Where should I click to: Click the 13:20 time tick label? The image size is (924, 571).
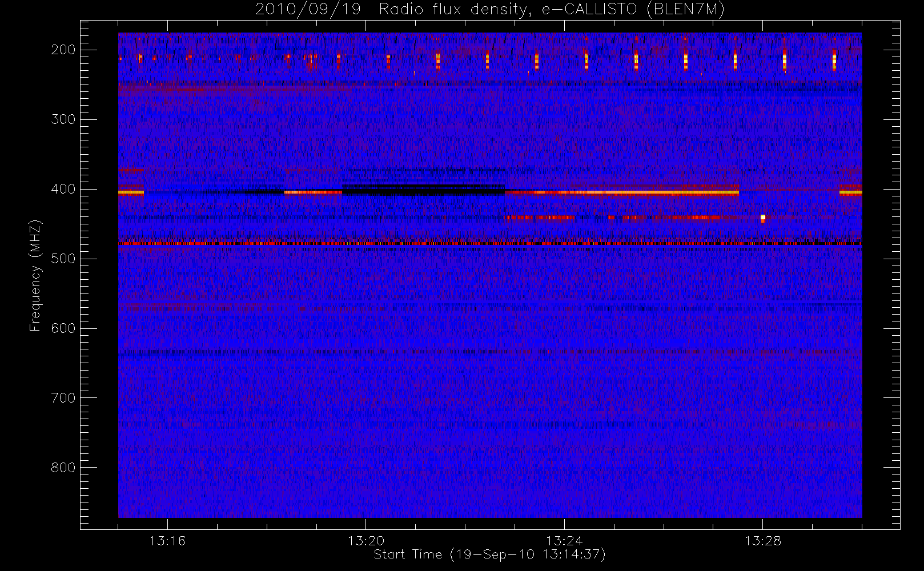point(366,541)
